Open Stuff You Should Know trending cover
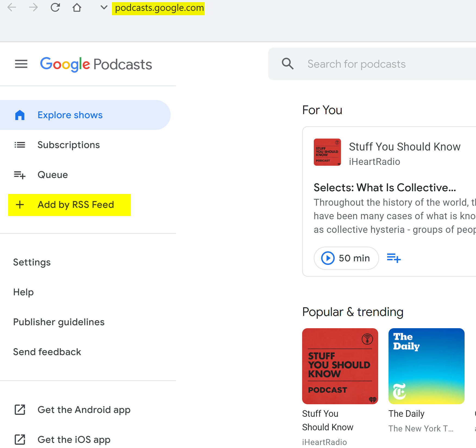 (x=340, y=366)
